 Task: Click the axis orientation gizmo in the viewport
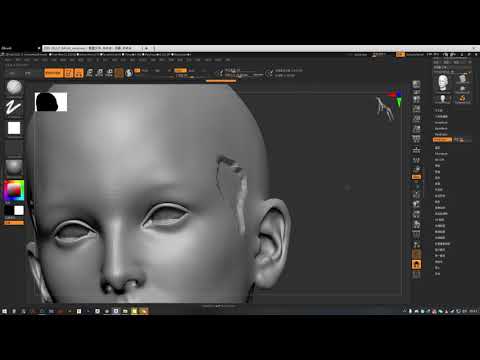(x=396, y=98)
